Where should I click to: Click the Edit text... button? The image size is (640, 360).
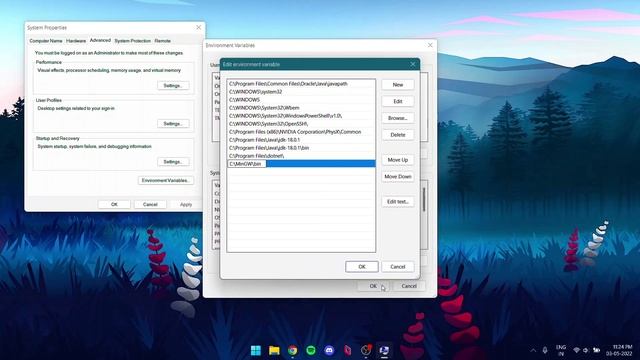click(398, 202)
